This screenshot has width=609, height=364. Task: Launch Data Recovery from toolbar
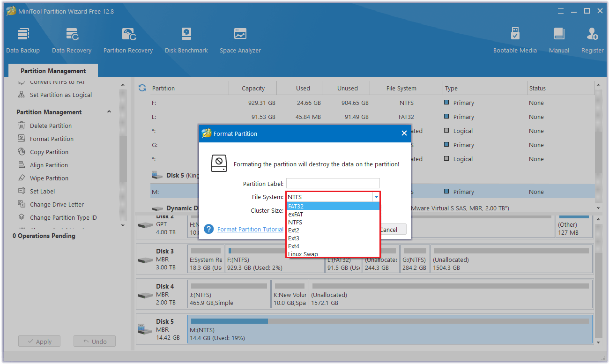coord(72,40)
